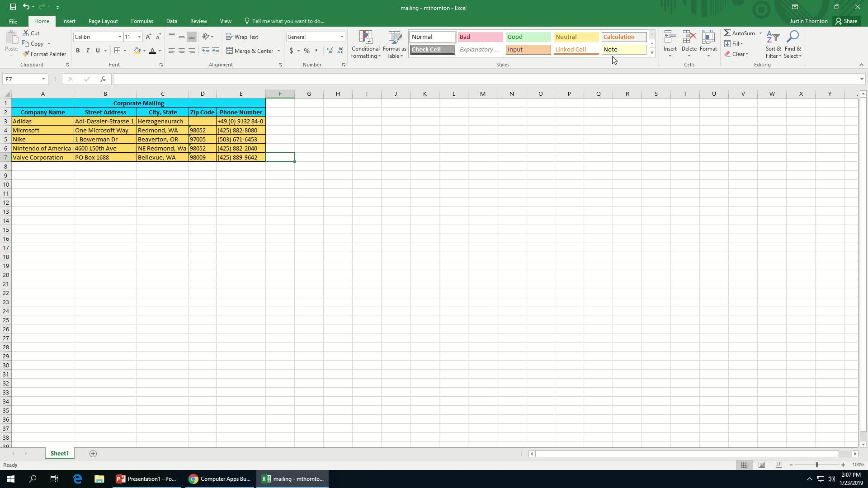The height and width of the screenshot is (488, 868).
Task: Toggle Wrap Text
Action: 242,37
